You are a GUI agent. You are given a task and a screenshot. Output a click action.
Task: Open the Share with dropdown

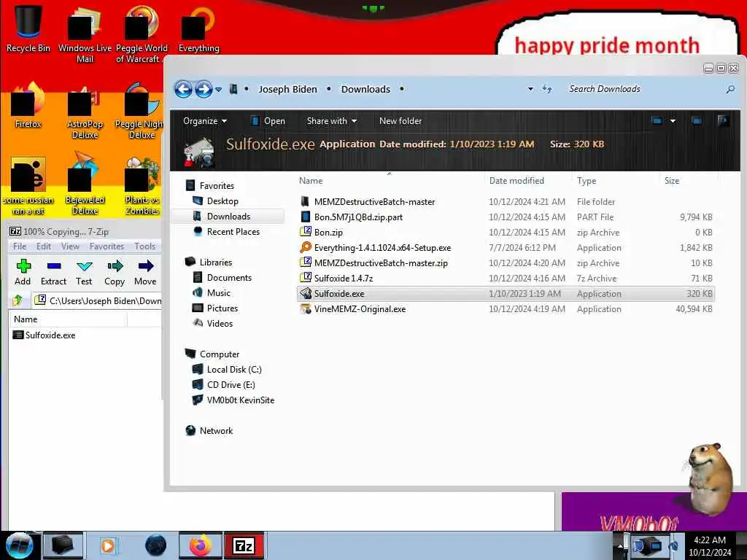332,121
